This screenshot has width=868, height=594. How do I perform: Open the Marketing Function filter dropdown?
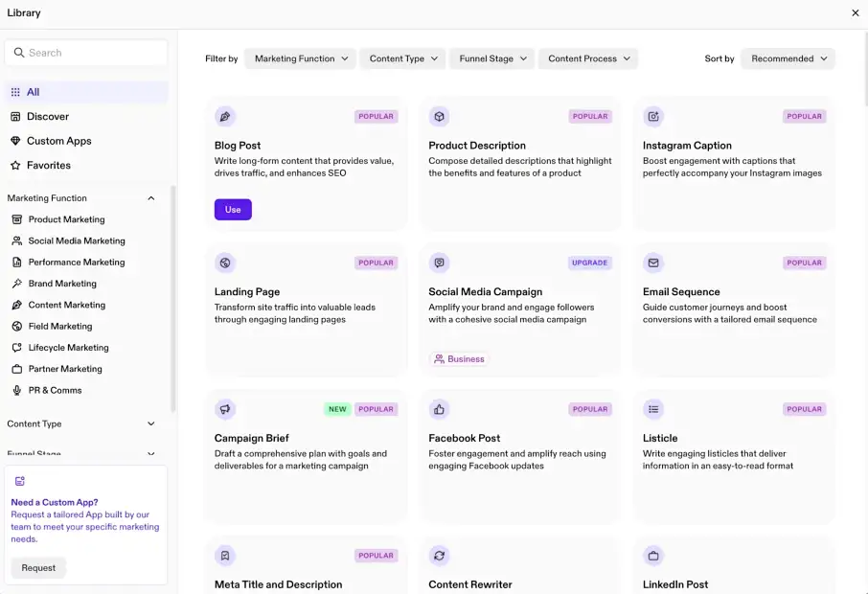301,58
